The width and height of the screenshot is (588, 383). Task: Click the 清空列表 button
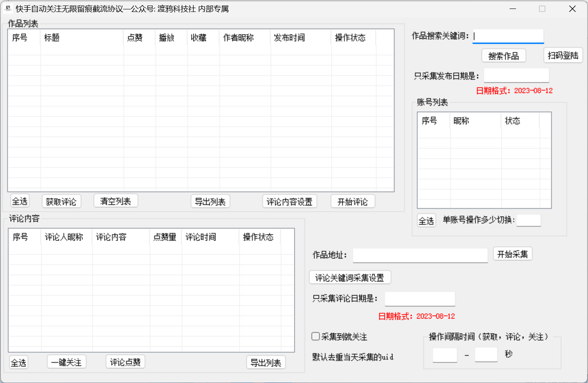tap(115, 200)
